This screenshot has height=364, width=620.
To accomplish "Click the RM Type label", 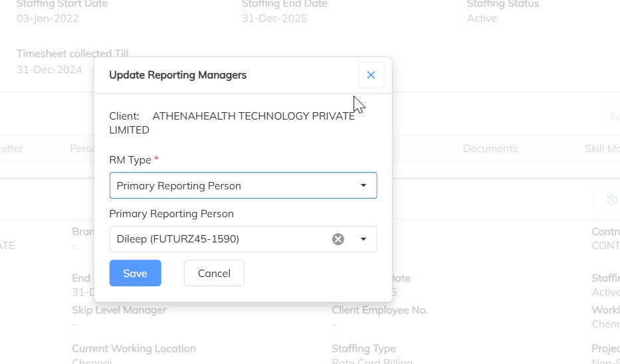I will (x=130, y=159).
